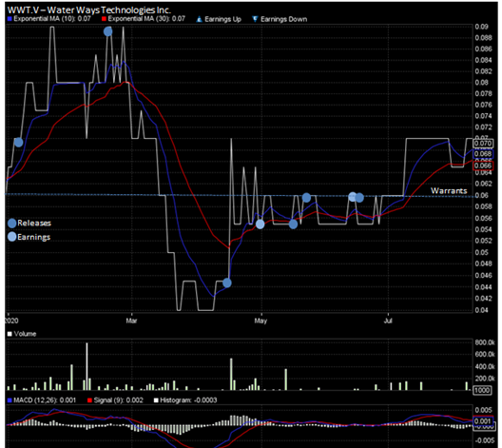Click the white Volume legend swatch
Image resolution: width=502 pixels, height=448 pixels.
[x=10, y=334]
